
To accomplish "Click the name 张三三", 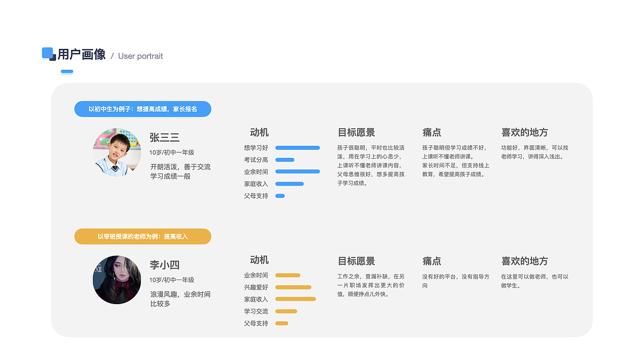I will (165, 138).
